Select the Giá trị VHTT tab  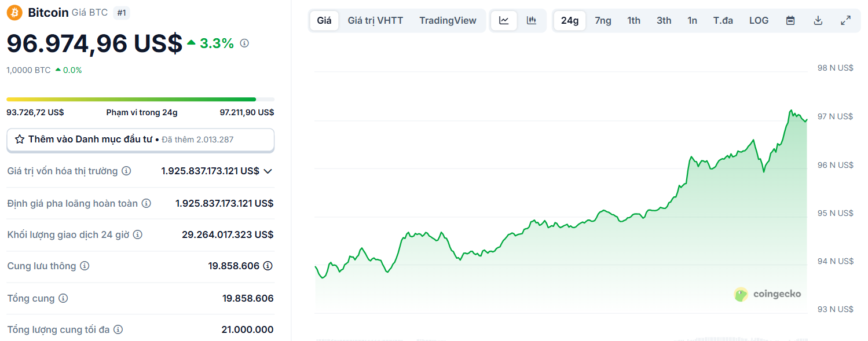pos(375,21)
